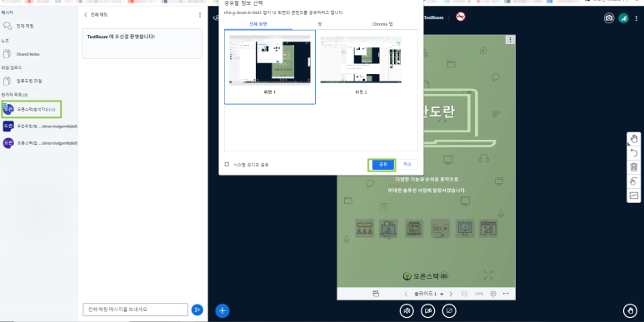Open the connection status signal icon
The image size is (644, 322).
[x=623, y=18]
